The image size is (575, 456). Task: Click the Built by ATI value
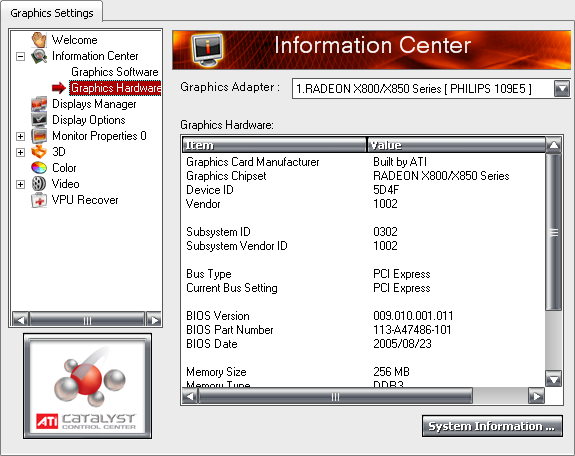(x=400, y=162)
